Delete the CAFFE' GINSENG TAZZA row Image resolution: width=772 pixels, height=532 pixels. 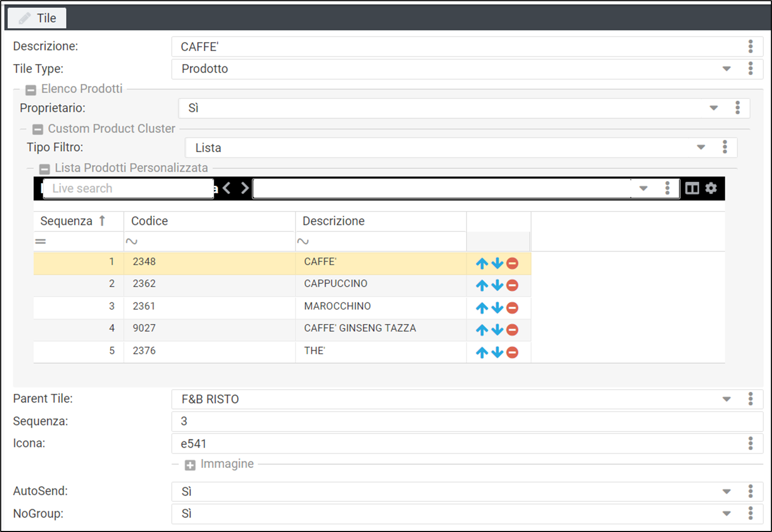[512, 330]
